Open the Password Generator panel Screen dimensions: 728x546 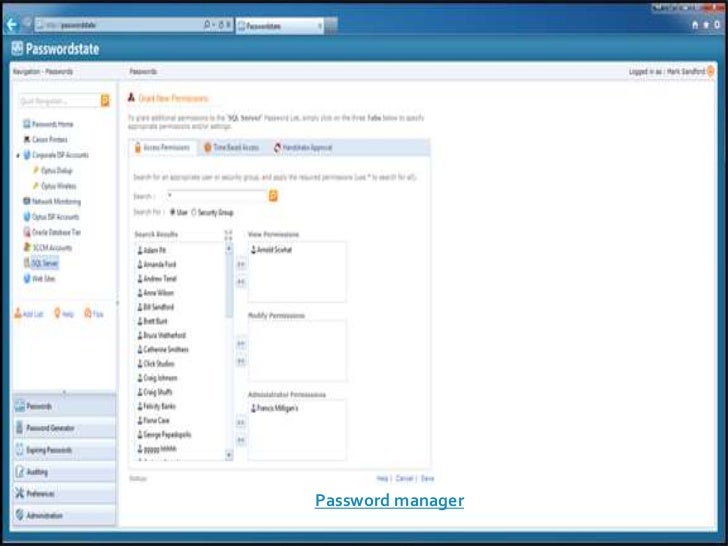point(65,428)
